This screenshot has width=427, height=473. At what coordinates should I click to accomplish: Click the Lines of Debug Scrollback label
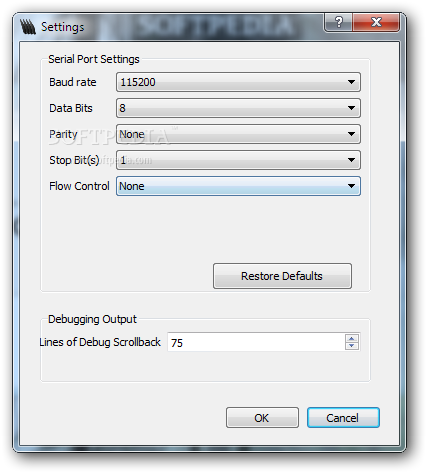[x=100, y=342]
